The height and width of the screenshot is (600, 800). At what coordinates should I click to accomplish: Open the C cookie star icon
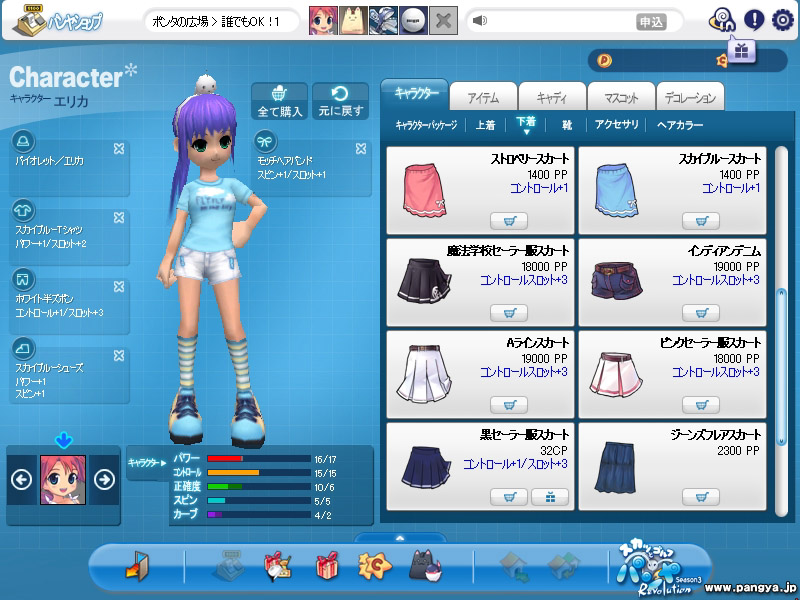pos(374,566)
